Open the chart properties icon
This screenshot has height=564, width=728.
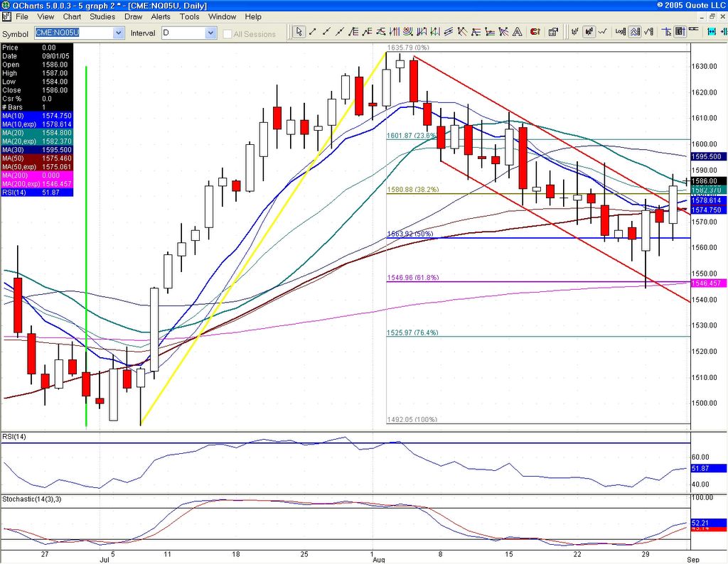(553, 31)
